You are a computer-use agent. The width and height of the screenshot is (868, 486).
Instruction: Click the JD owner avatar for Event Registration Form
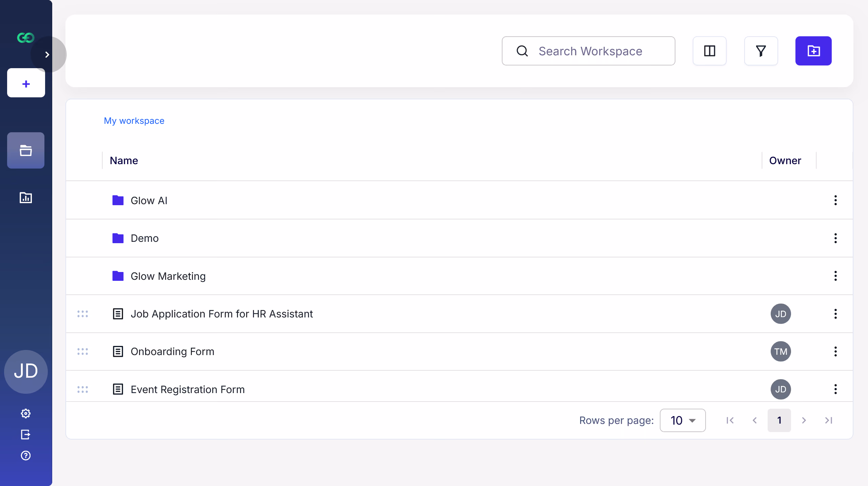(781, 389)
